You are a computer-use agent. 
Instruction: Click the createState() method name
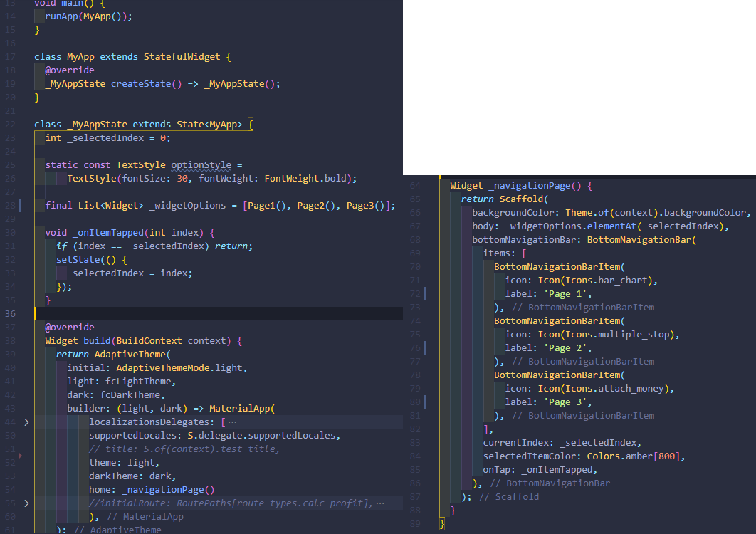click(147, 83)
